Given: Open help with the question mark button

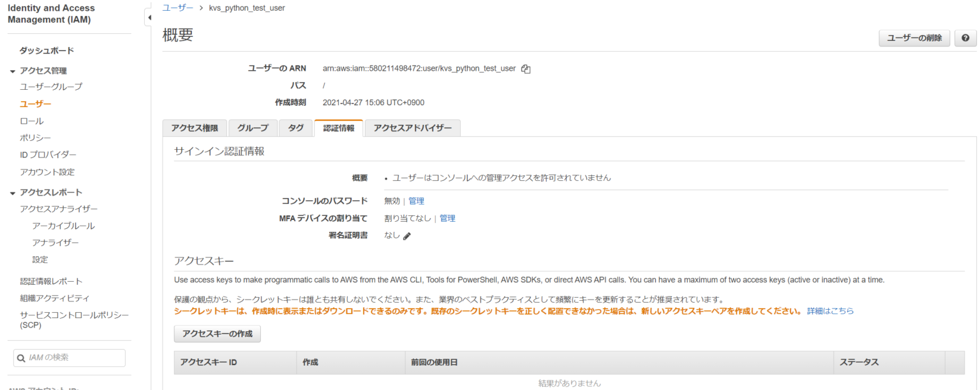Looking at the screenshot, I should pos(965,38).
